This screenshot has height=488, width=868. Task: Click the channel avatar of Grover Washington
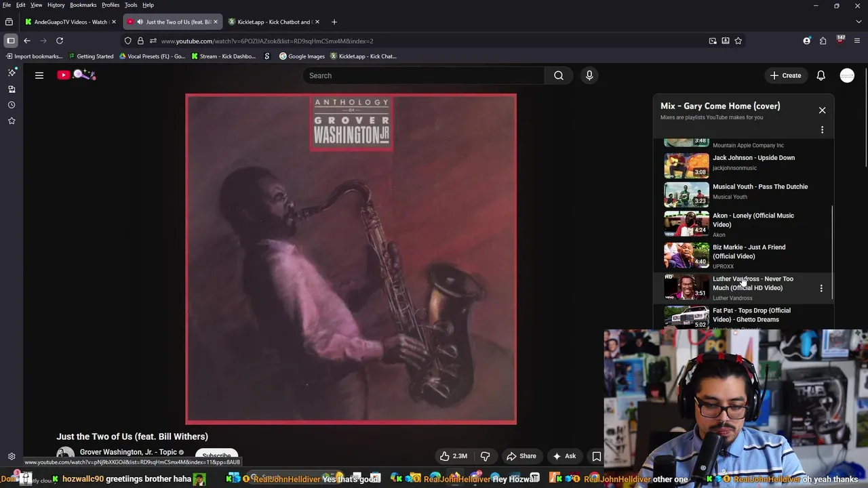[x=65, y=455]
